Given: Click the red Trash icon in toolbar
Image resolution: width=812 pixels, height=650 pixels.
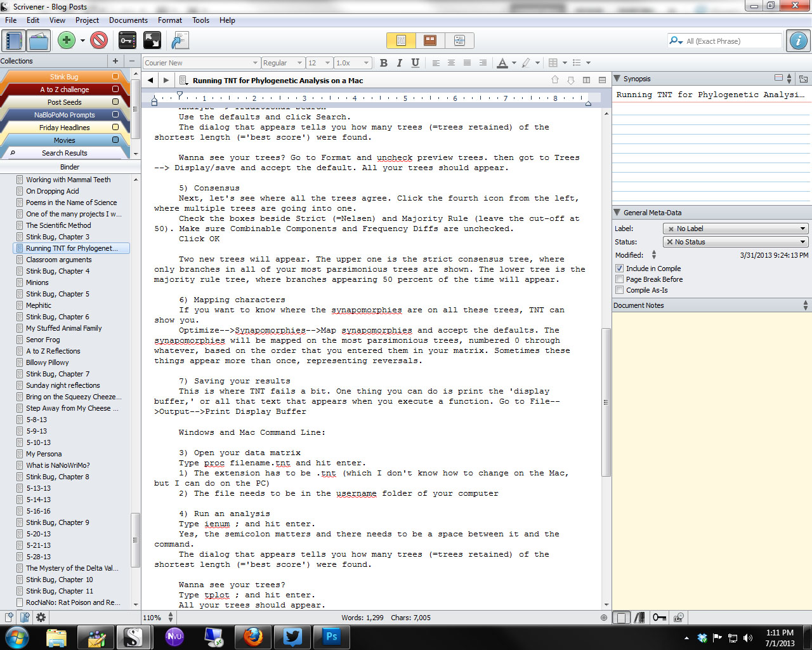Looking at the screenshot, I should (99, 41).
